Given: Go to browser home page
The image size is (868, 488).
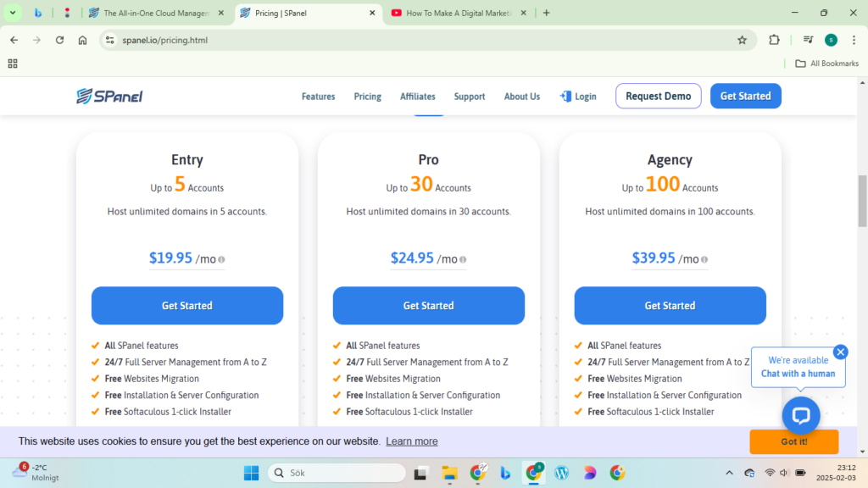Looking at the screenshot, I should click(x=82, y=40).
